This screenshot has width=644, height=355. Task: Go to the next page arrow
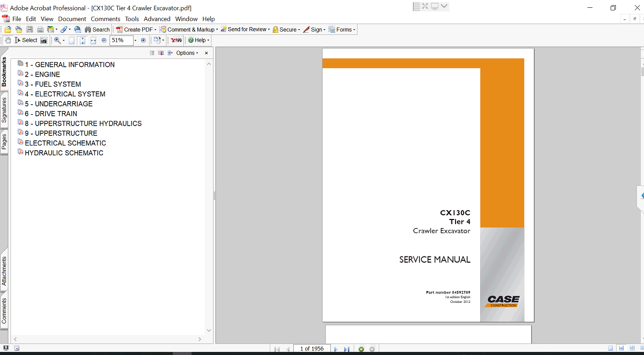coord(336,349)
